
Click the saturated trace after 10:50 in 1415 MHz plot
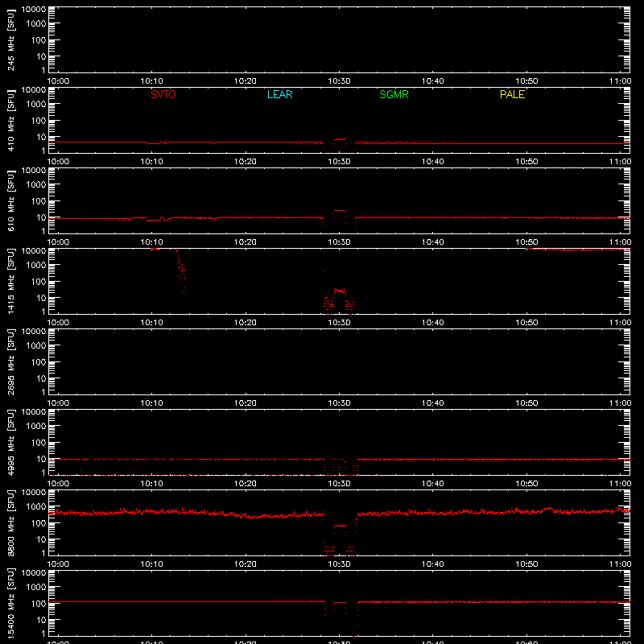[x=578, y=250]
